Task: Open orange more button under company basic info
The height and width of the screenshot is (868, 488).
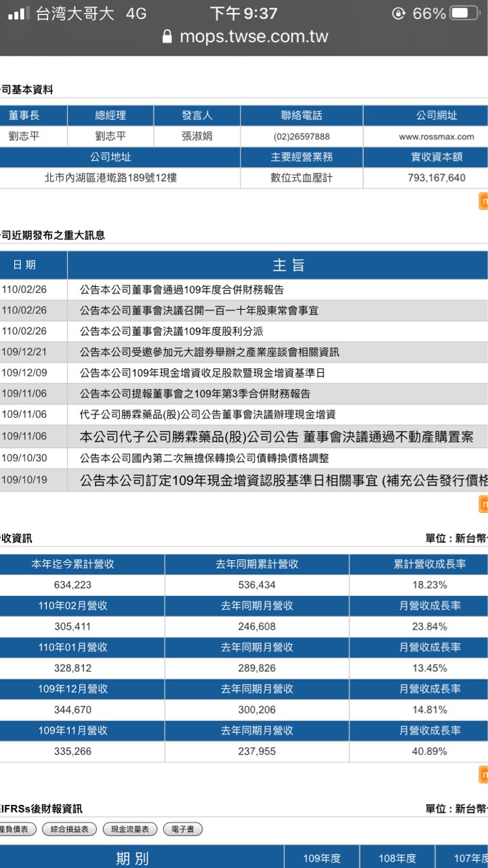Action: (x=483, y=201)
